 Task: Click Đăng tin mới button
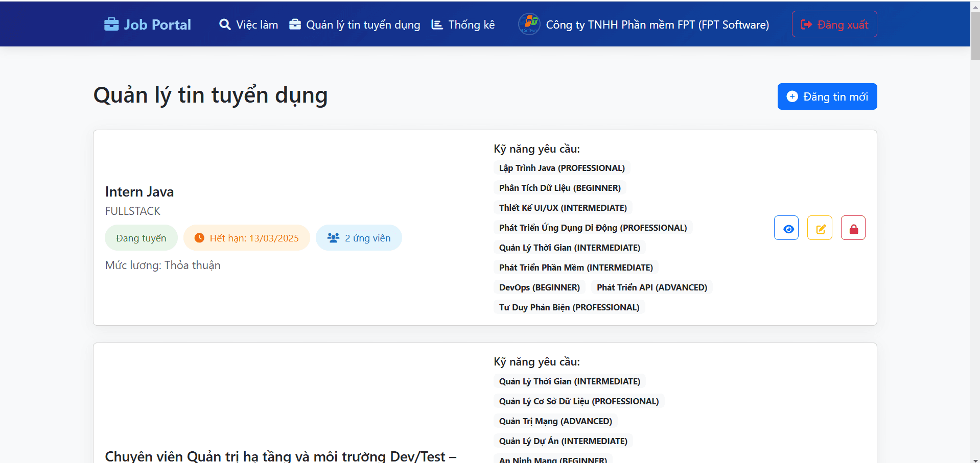coord(827,96)
